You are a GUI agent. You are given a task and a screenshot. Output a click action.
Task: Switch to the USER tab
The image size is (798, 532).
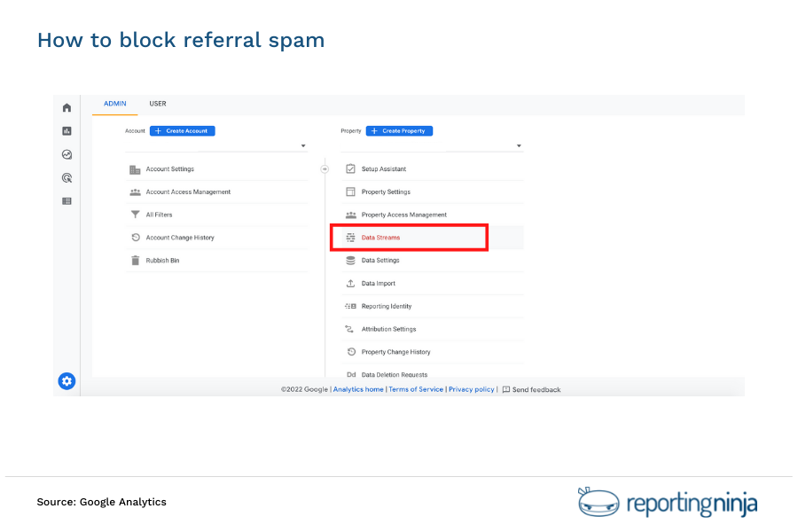click(158, 104)
